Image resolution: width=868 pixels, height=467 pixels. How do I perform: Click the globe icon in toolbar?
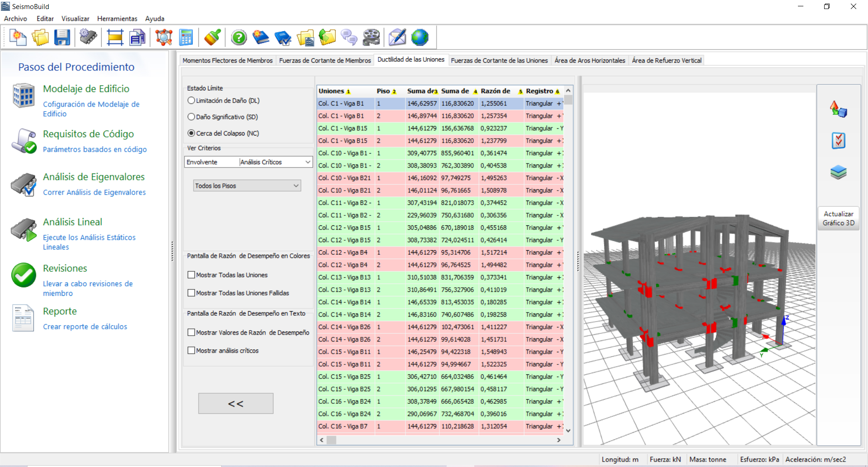point(420,37)
